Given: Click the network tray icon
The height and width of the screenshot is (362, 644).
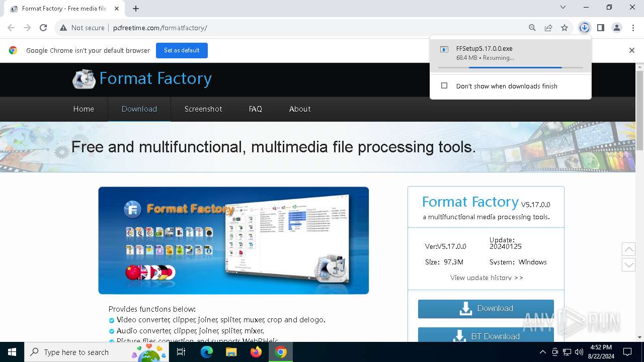Looking at the screenshot, I should 567,352.
